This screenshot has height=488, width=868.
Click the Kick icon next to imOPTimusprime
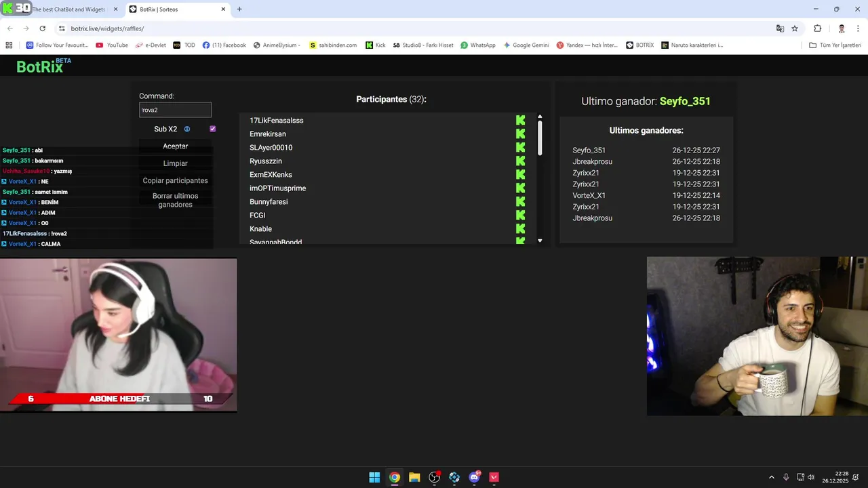pyautogui.click(x=520, y=188)
